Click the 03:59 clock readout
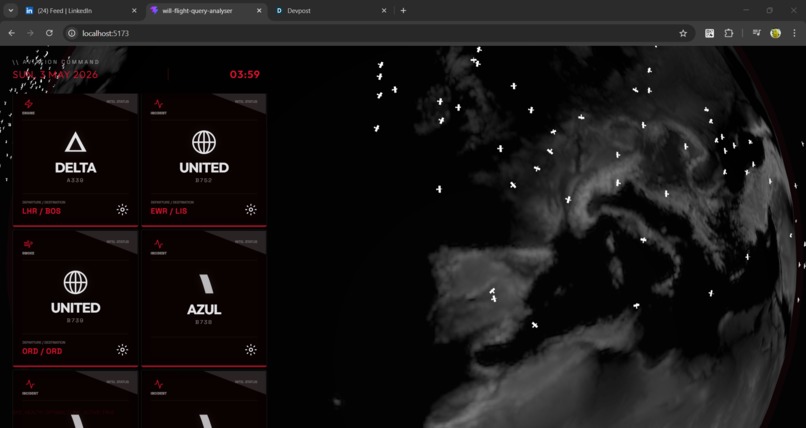 click(245, 75)
